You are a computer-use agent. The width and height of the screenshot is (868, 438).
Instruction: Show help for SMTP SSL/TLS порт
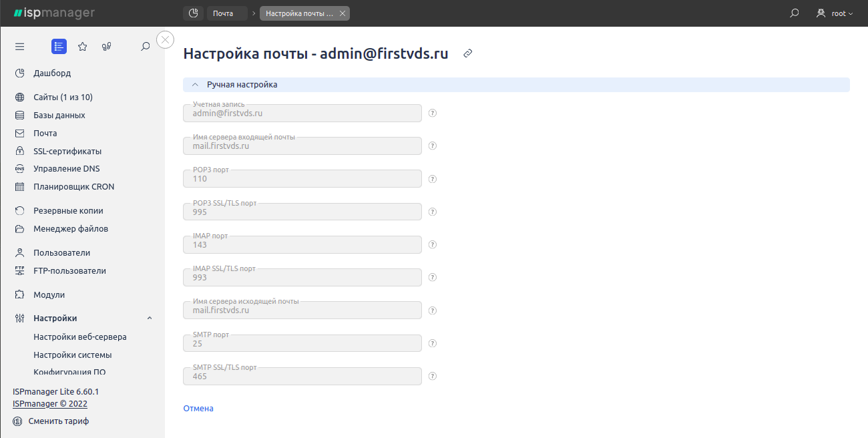point(433,377)
